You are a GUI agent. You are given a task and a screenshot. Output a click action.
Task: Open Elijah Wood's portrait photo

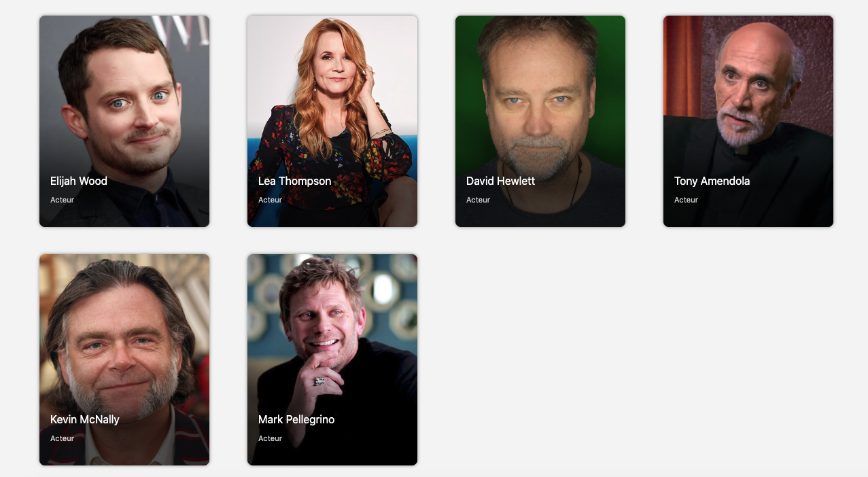point(124,121)
